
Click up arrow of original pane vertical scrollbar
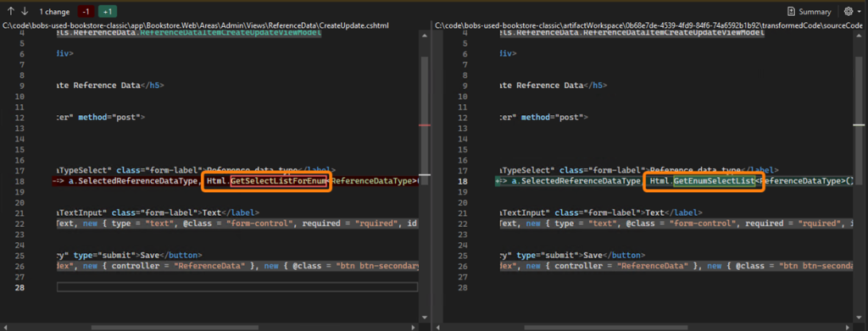(x=425, y=35)
